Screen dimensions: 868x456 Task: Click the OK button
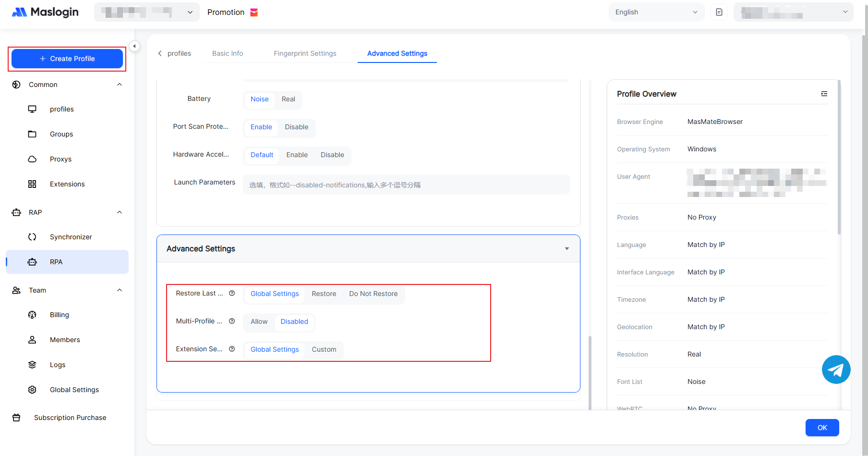[x=822, y=428]
